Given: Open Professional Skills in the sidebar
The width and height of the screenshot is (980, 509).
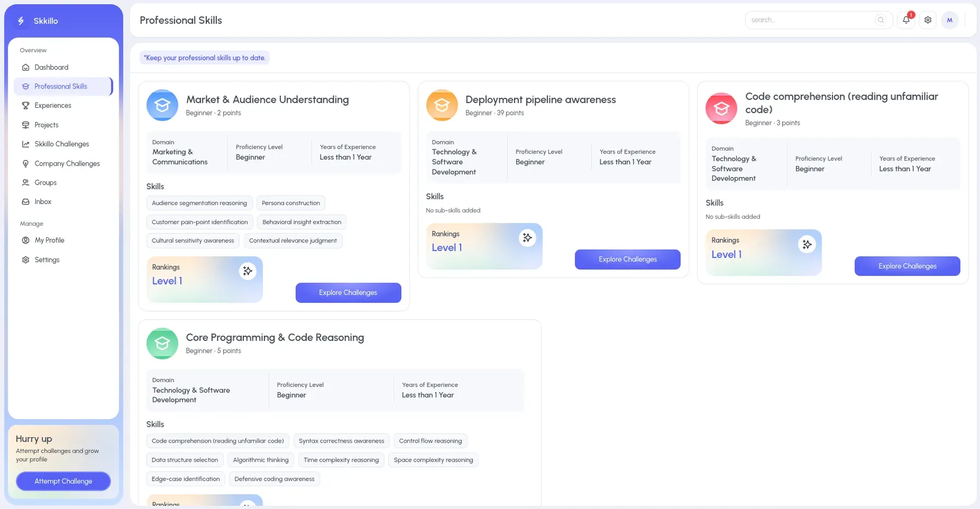Looking at the screenshot, I should coord(63,87).
